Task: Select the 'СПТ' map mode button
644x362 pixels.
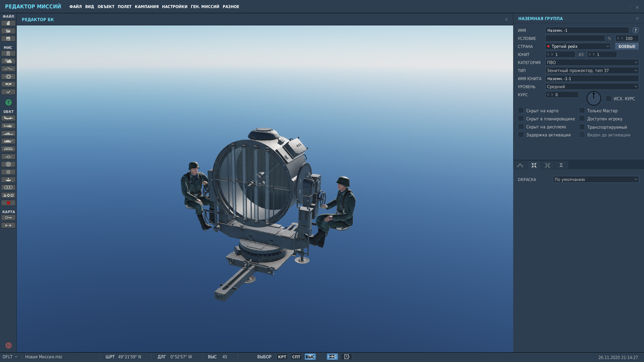Action: [296, 357]
